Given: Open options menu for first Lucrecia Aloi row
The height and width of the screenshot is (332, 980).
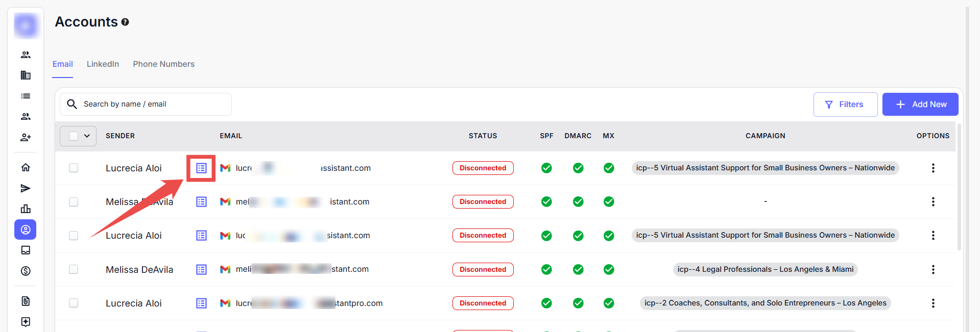Looking at the screenshot, I should pyautogui.click(x=933, y=168).
